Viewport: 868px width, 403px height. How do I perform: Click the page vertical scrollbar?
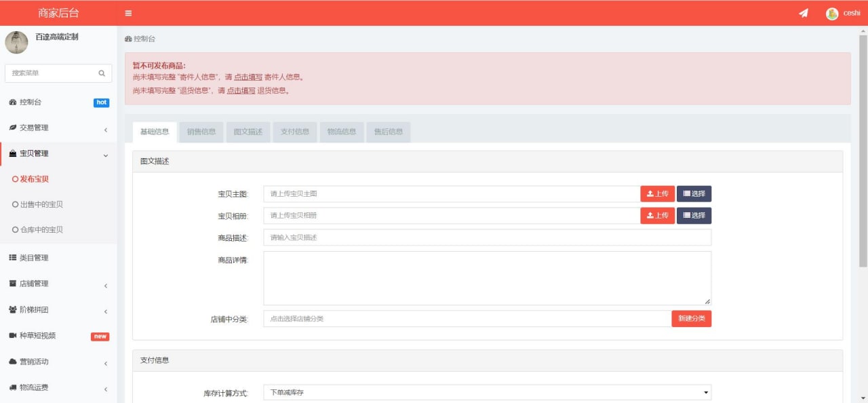point(863,149)
